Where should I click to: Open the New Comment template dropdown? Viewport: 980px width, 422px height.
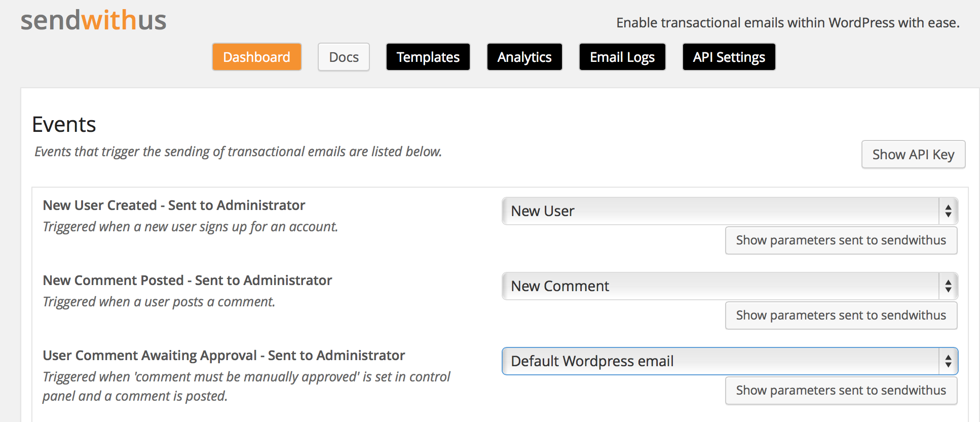point(730,286)
